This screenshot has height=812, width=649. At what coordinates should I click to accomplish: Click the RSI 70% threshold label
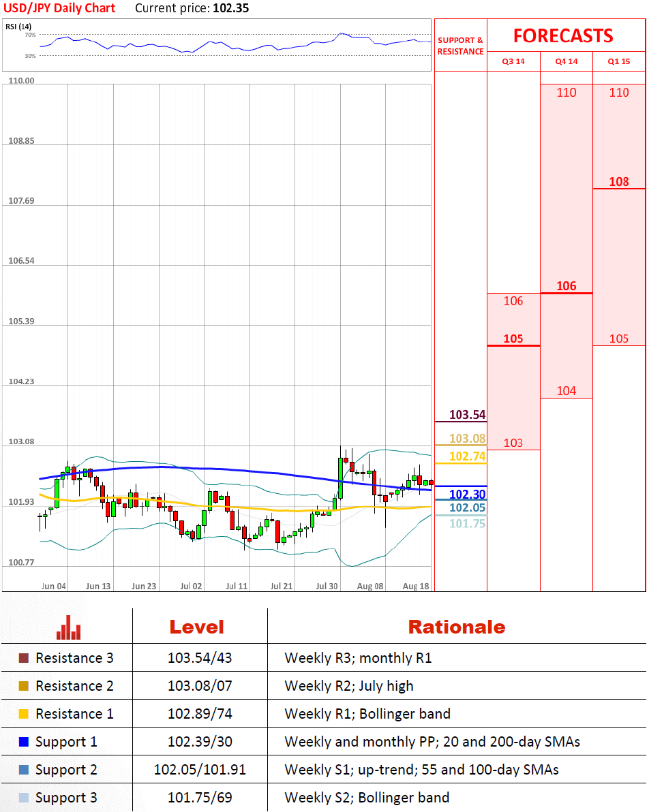30,35
